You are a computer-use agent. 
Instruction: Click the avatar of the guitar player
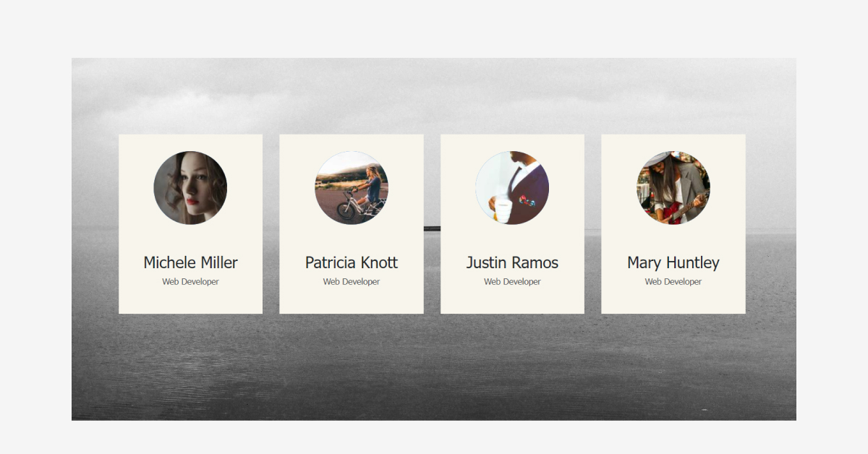[x=673, y=188]
